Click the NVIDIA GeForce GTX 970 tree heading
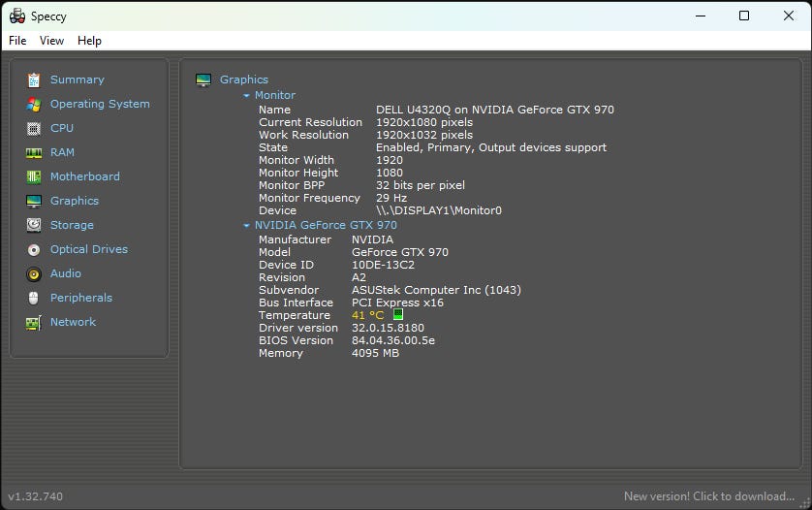Image resolution: width=812 pixels, height=510 pixels. click(x=326, y=225)
